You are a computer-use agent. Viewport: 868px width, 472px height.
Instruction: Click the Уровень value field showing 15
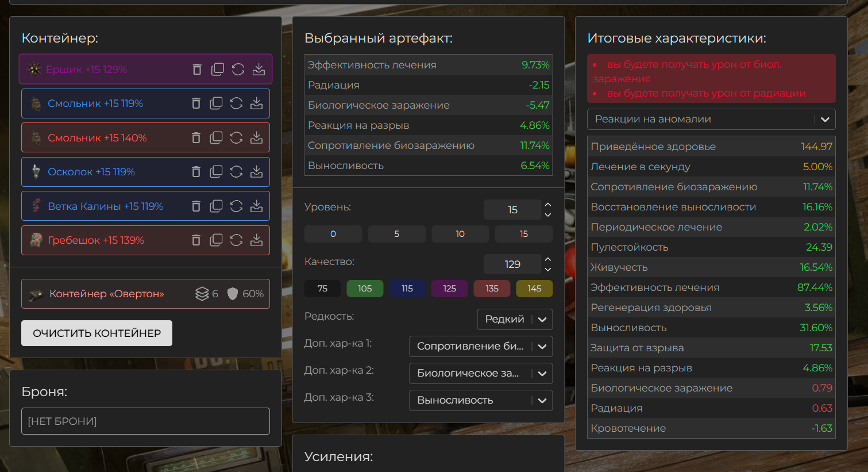512,210
